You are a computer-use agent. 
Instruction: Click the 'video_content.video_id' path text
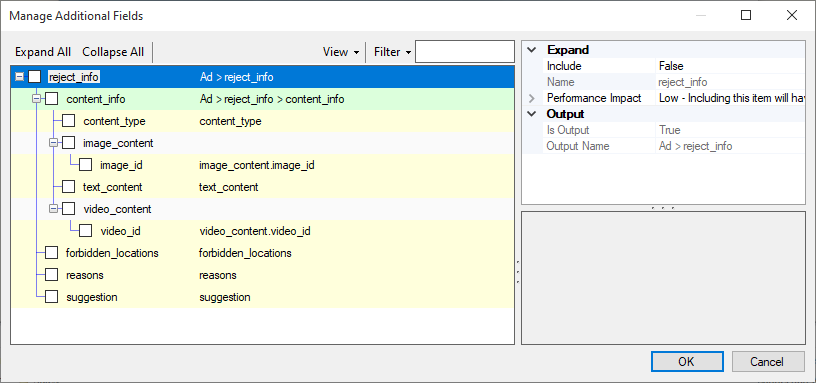[255, 231]
